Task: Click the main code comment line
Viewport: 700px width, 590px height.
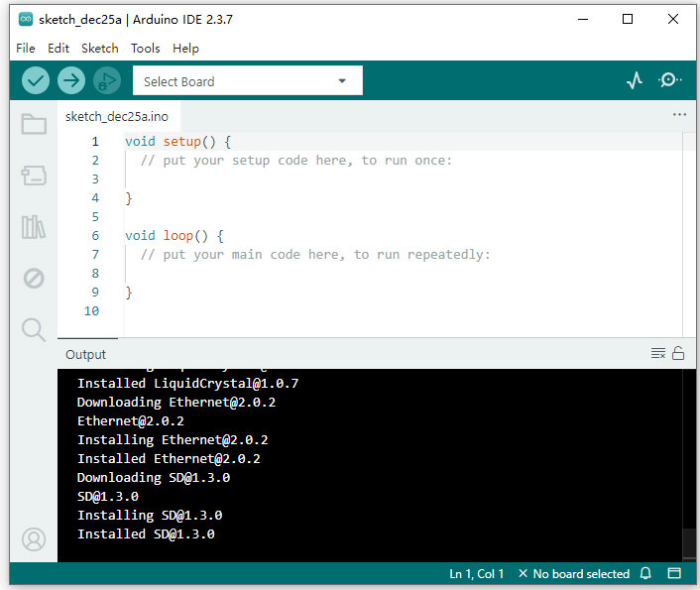Action: [315, 255]
